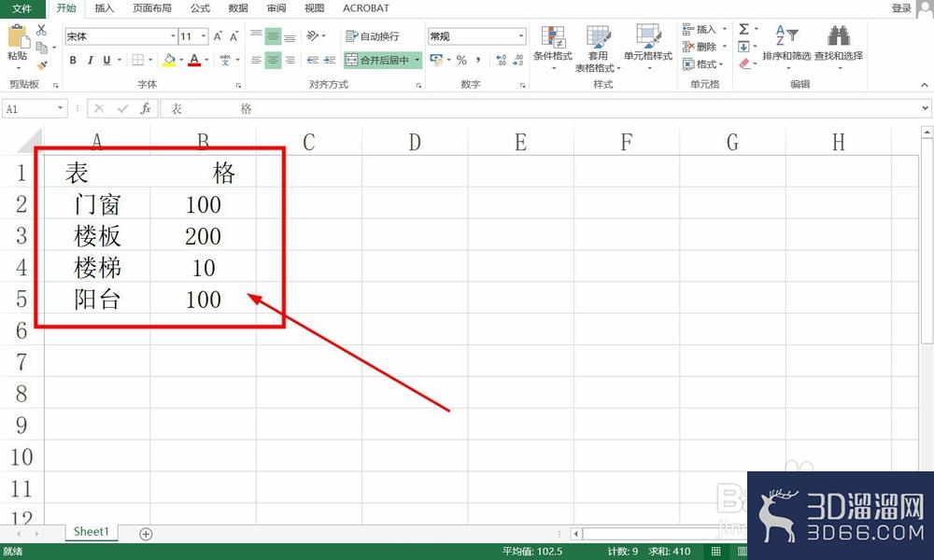The height and width of the screenshot is (560, 934).
Task: Click the 登录 sign-in link
Action: tap(901, 8)
